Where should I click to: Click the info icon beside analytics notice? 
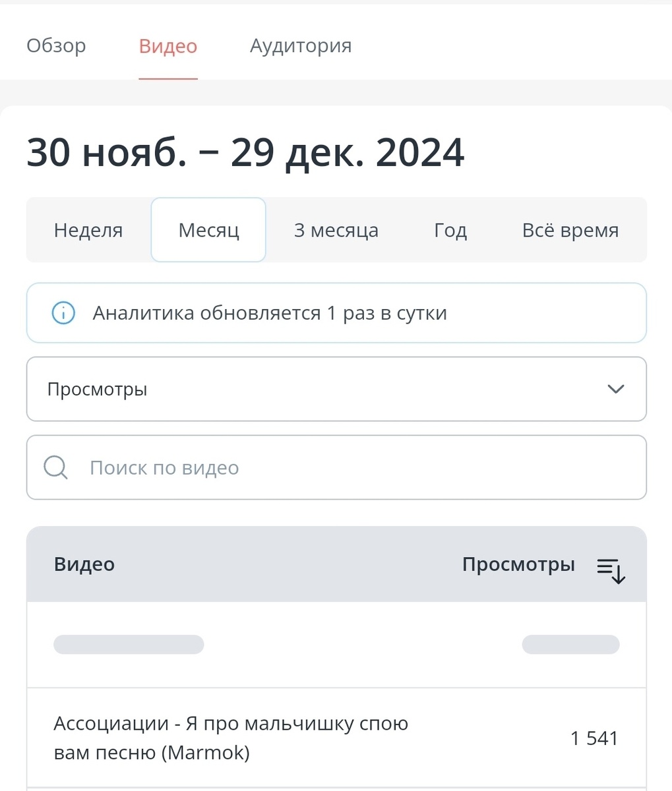(63, 313)
